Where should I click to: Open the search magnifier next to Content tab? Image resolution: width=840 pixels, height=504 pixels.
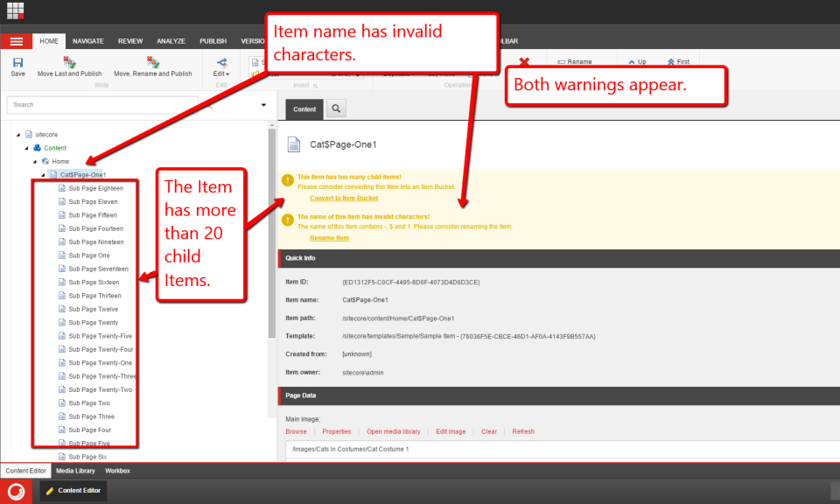pyautogui.click(x=335, y=108)
